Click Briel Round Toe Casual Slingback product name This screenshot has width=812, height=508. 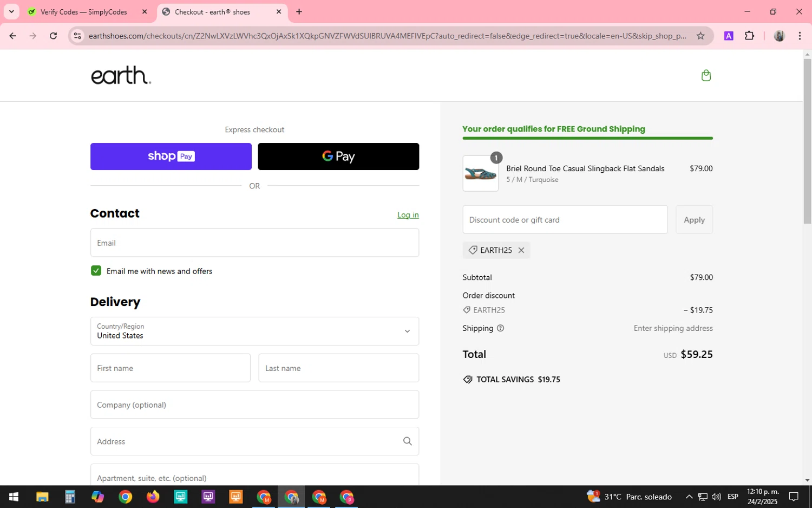(x=585, y=168)
